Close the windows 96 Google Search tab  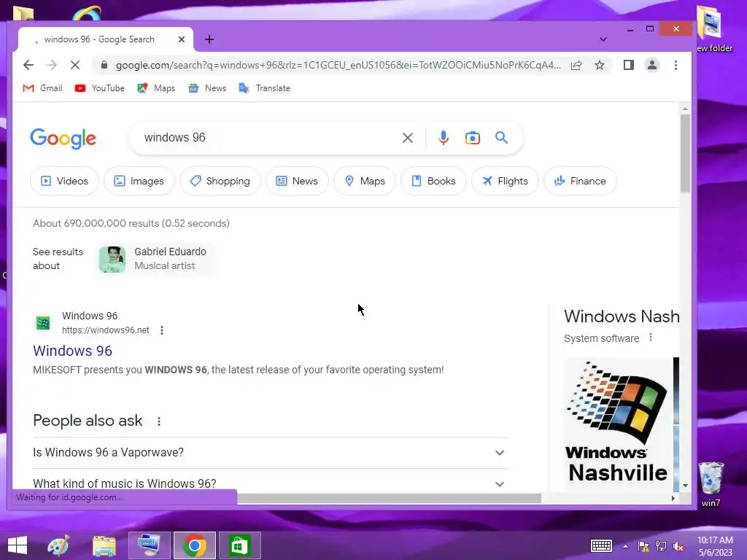[x=182, y=39]
